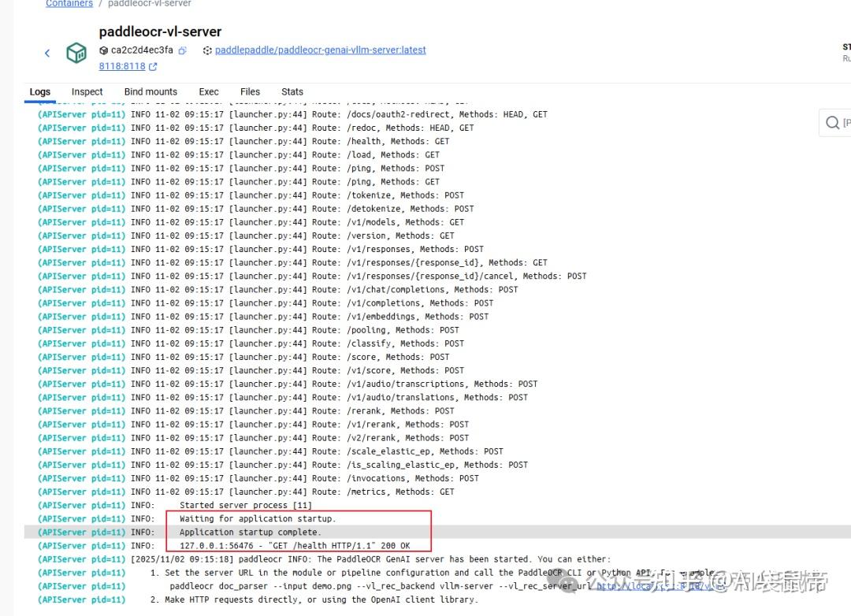Open the Stats tab
851x616 pixels.
[292, 92]
